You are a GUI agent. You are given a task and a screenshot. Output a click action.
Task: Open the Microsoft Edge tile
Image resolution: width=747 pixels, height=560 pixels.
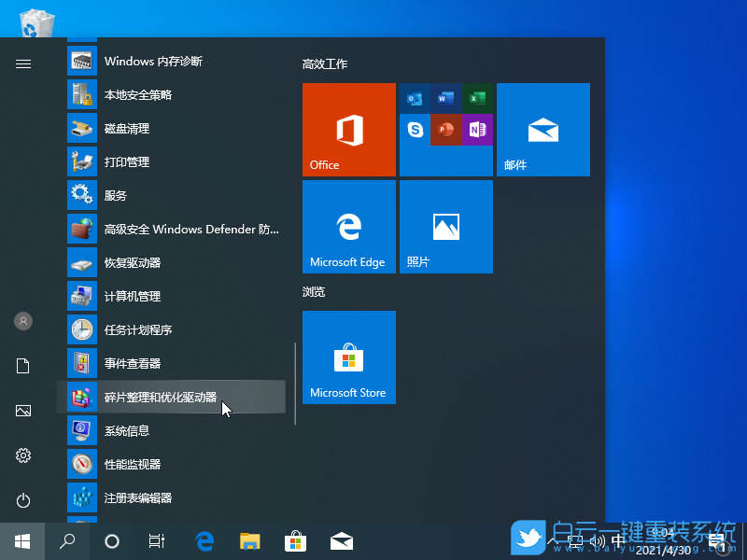pyautogui.click(x=348, y=226)
